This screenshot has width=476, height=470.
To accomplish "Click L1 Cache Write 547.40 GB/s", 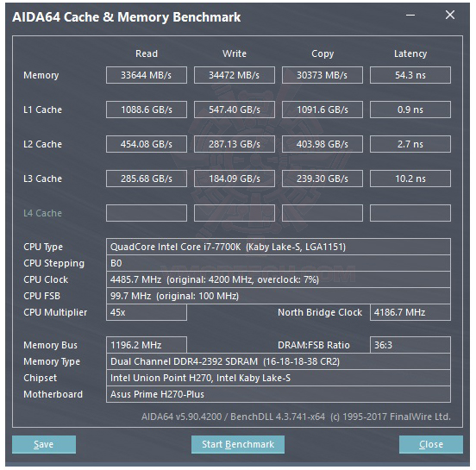I will point(235,110).
